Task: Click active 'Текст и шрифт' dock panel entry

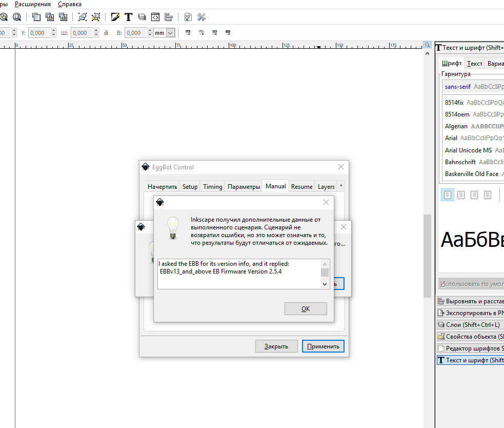Action: [x=470, y=360]
